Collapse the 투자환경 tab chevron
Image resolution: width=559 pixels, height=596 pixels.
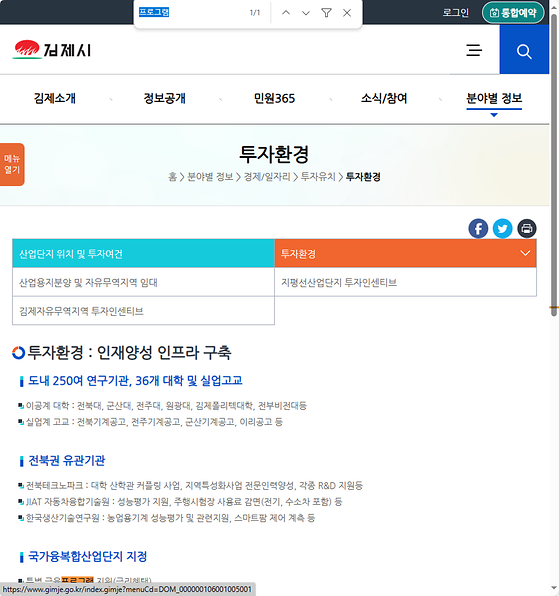pos(525,253)
